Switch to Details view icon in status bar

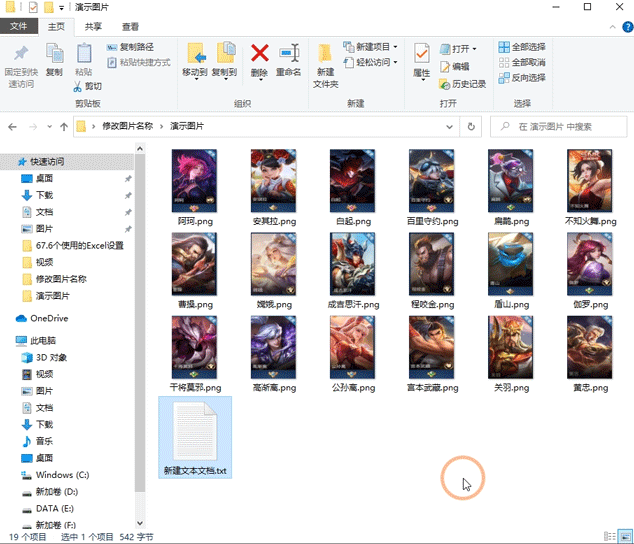pos(609,537)
